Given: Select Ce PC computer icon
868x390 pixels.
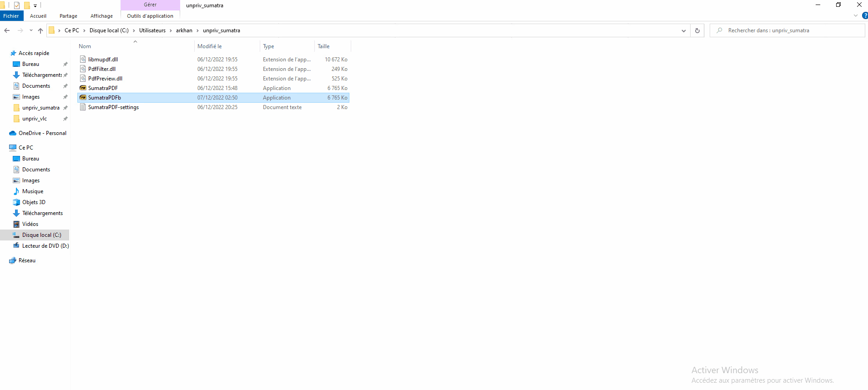Looking at the screenshot, I should coord(13,148).
